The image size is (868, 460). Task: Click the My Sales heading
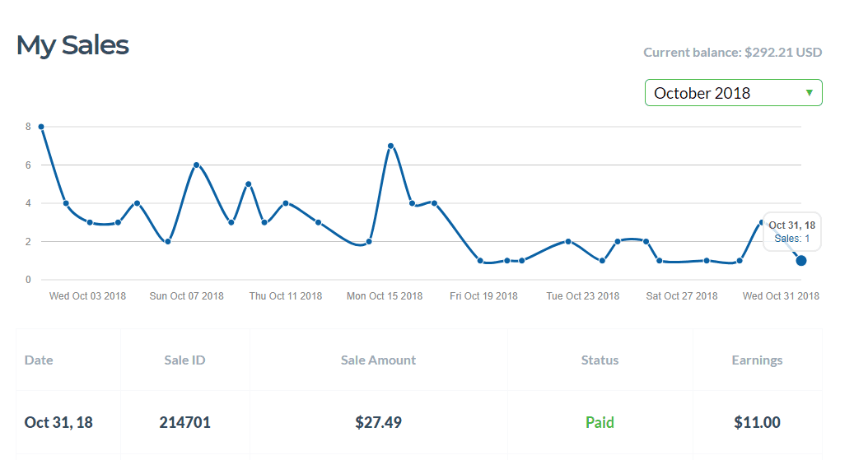click(x=72, y=45)
